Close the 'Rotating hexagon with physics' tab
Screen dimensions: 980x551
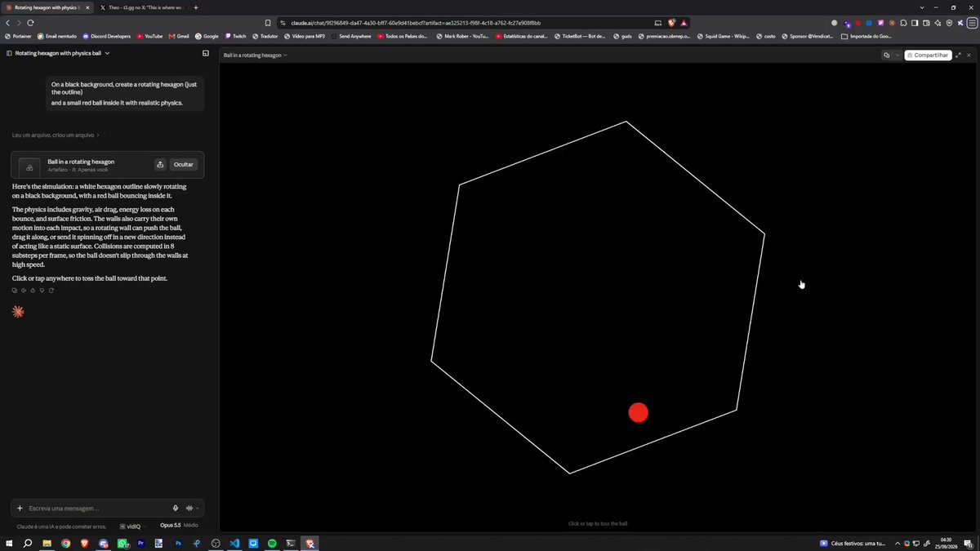pyautogui.click(x=87, y=7)
